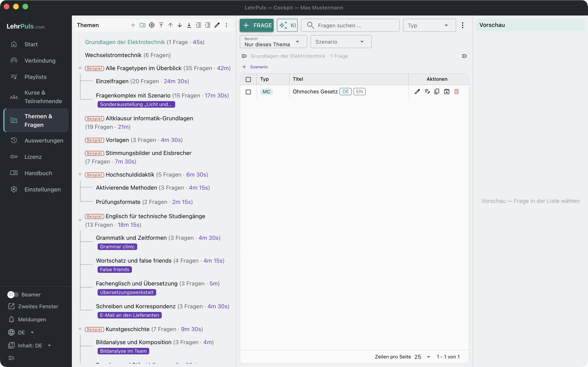Click the new folder icon in Themen toolbar
The height and width of the screenshot is (367, 588).
click(x=142, y=25)
